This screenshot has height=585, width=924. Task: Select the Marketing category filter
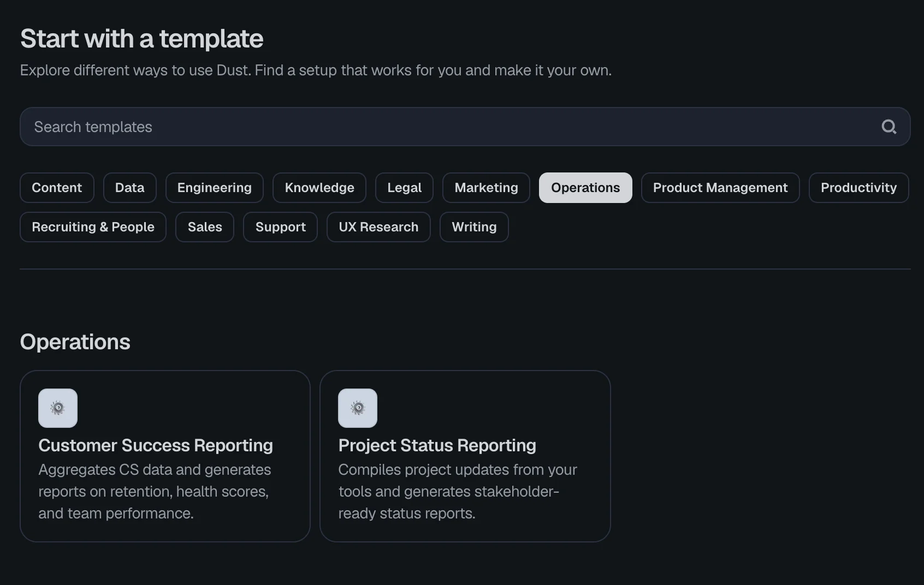(x=485, y=187)
